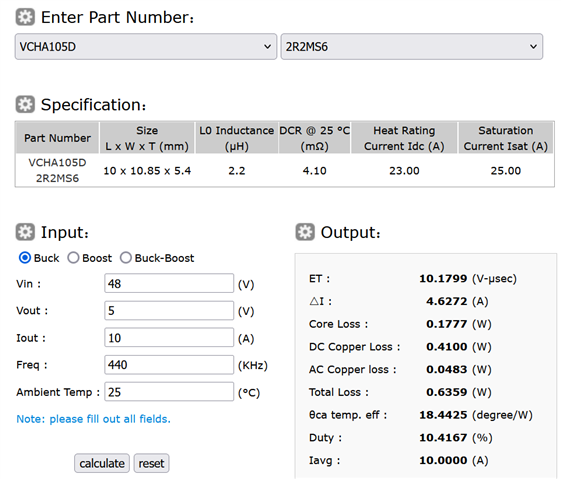The width and height of the screenshot is (561, 479).
Task: Select the Buck converter radio button
Action: coord(25,258)
